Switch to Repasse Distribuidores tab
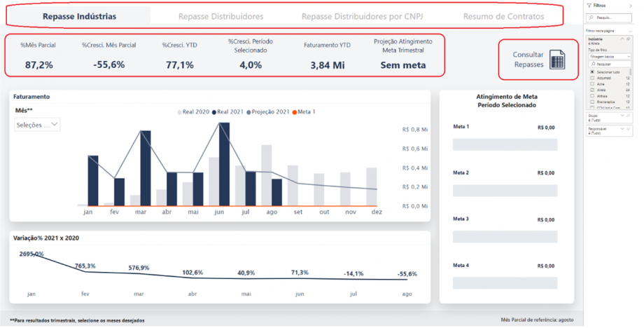Viewport: 644px width, 328px height. pos(220,15)
